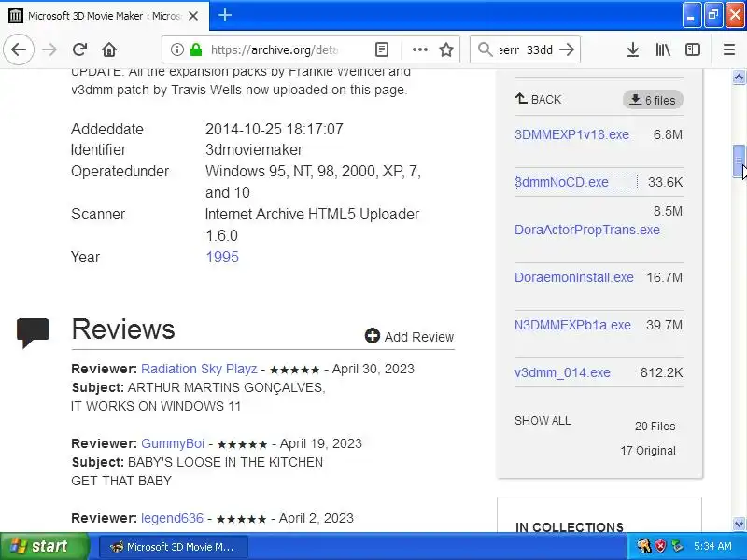Screen dimensions: 747x560
Task: Click the first system tray icon
Action: pos(644,546)
